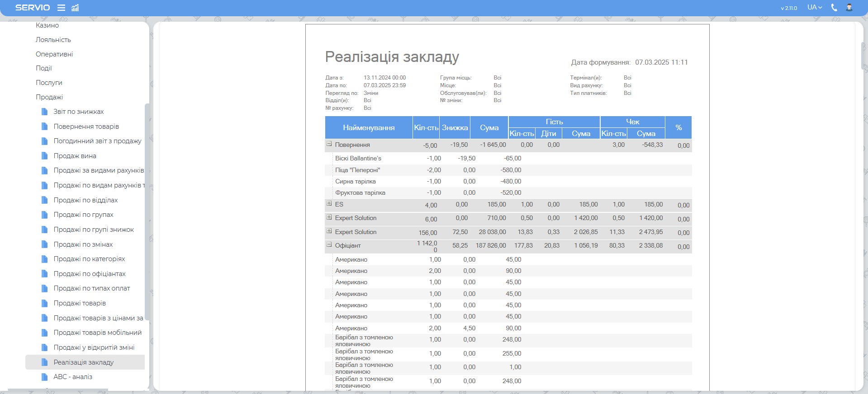The height and width of the screenshot is (394, 868).
Task: Open the user profile avatar icon
Action: [849, 8]
